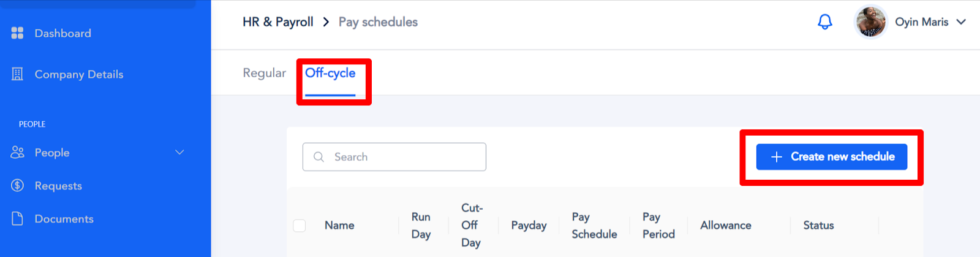The height and width of the screenshot is (257, 980).
Task: Click the plus icon on Create button
Action: (x=777, y=157)
